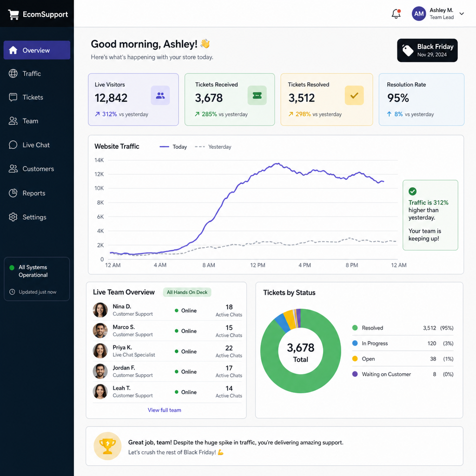Click Priya K.'s 22 Active Chats

(x=229, y=351)
